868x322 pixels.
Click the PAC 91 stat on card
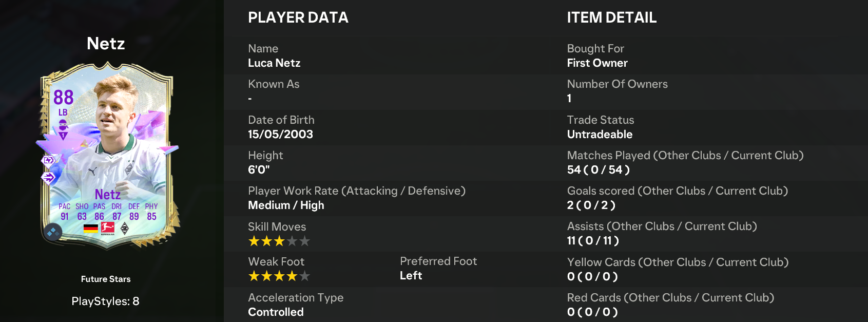[65, 212]
